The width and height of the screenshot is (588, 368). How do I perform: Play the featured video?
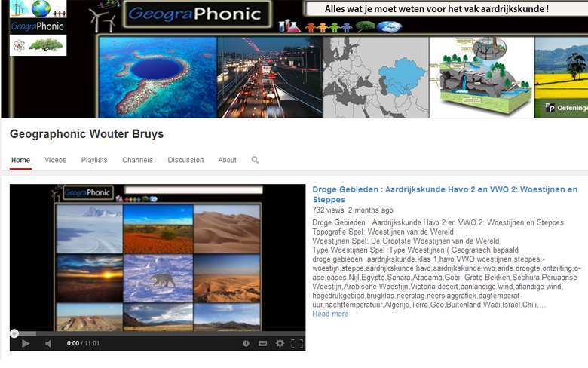tap(25, 343)
